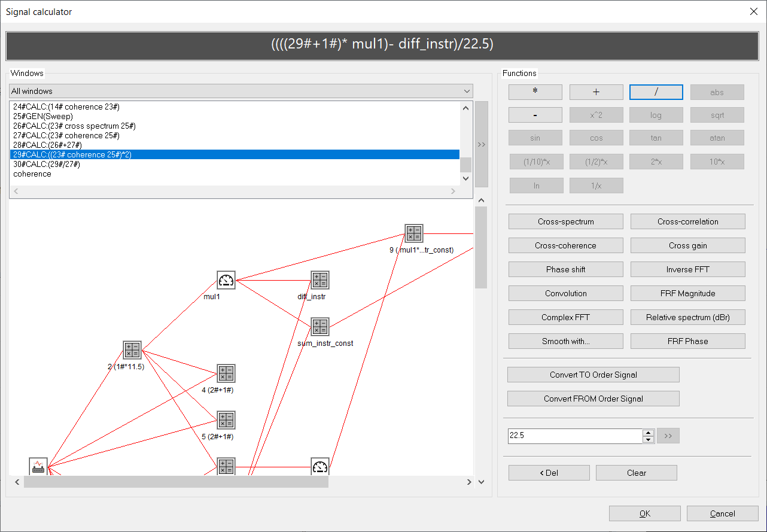
Task: Click the FRF Magnitude button
Action: click(x=687, y=293)
